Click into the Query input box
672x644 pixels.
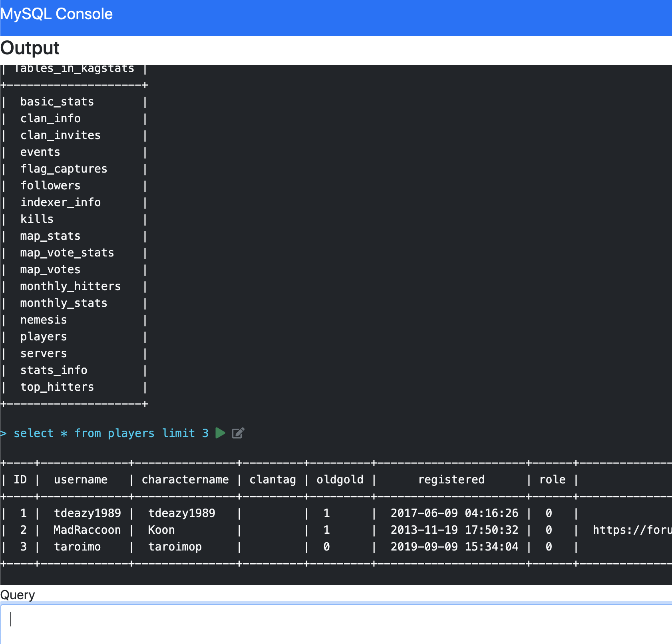click(x=336, y=624)
